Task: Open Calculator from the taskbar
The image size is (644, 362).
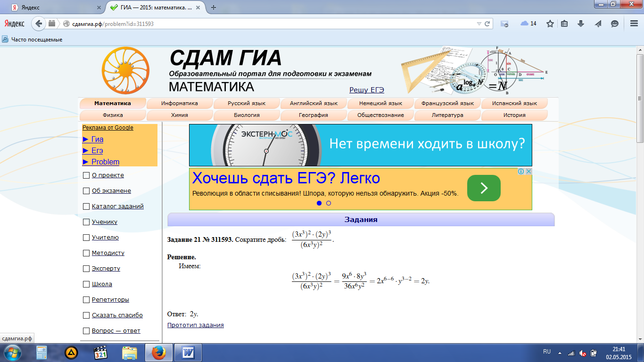Action: 42,353
